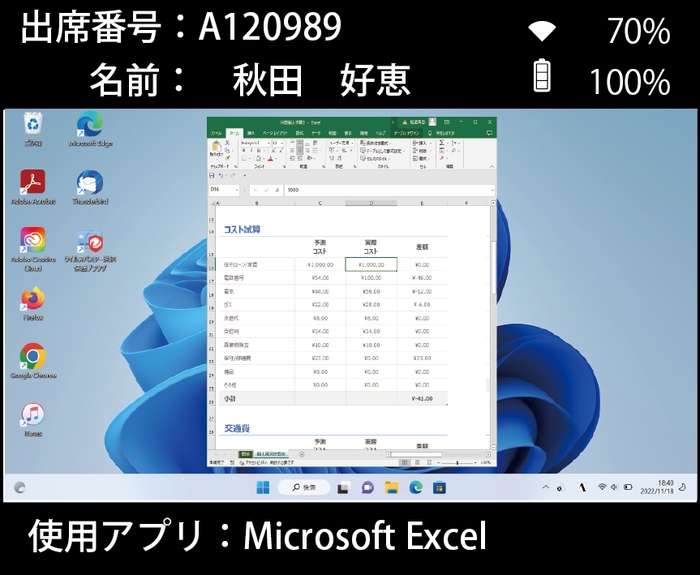Open Format as Table dropdown

(382, 150)
